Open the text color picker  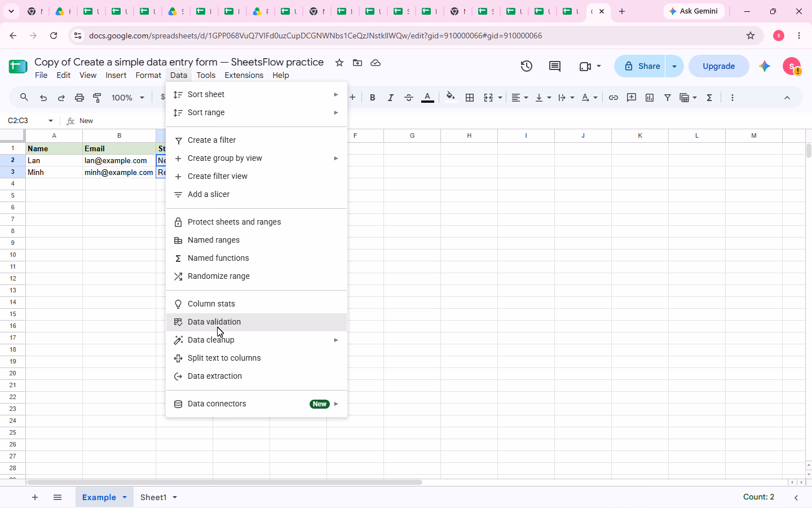tap(428, 98)
